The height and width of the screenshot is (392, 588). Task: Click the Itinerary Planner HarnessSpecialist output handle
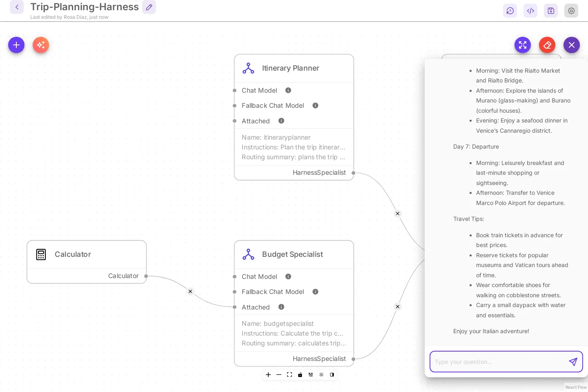(x=354, y=173)
